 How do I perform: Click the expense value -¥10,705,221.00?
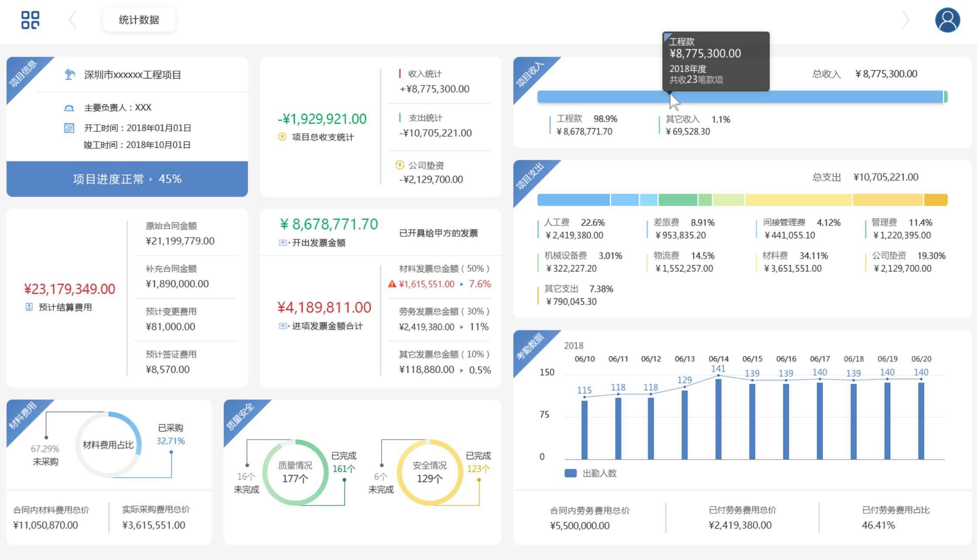tap(435, 133)
